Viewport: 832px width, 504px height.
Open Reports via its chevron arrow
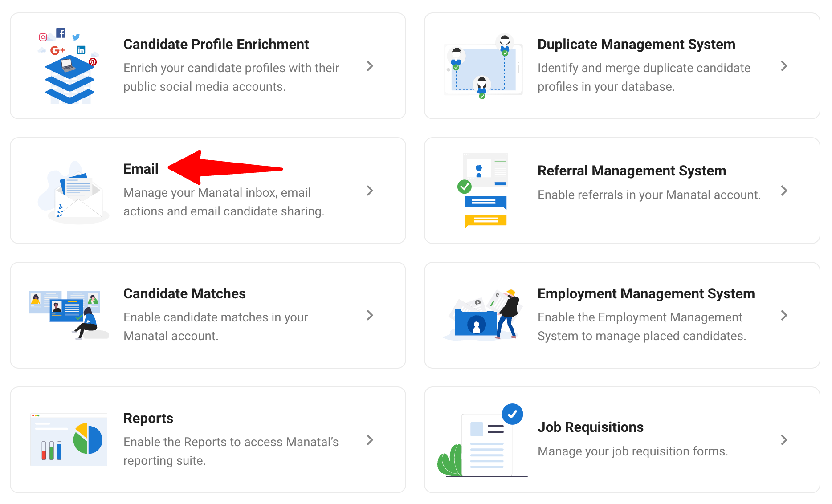[x=370, y=440]
